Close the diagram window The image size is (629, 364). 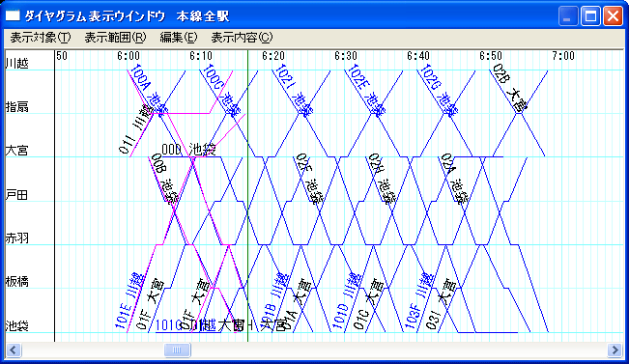tap(613, 16)
